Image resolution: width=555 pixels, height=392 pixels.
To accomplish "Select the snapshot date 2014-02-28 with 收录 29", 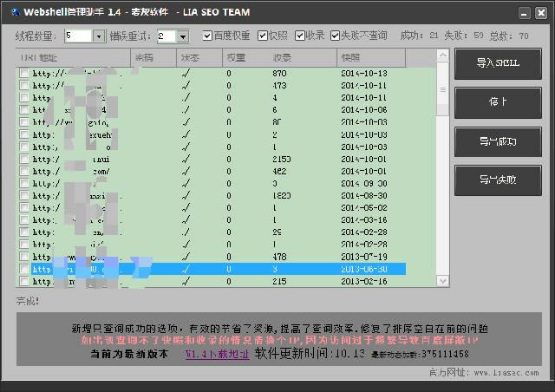I will pyautogui.click(x=364, y=232).
